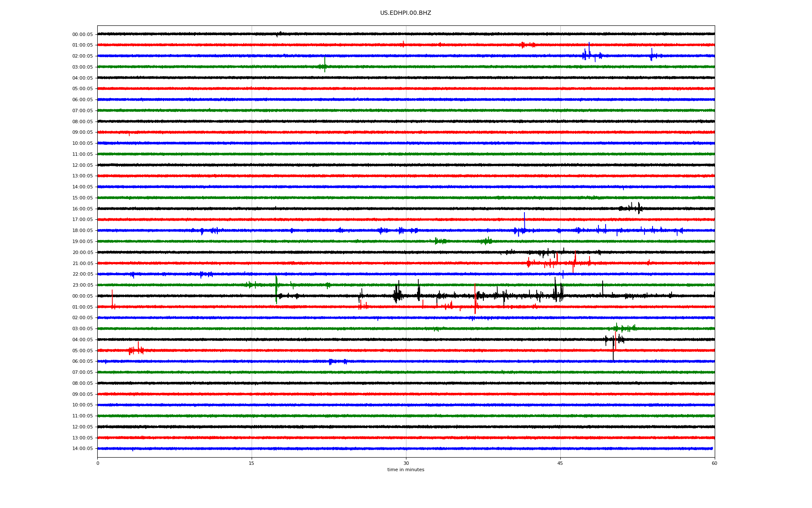Image resolution: width=812 pixels, height=508 pixels.
Task: Click the second 05:00:05 red trace burst
Action: pyautogui.click(x=136, y=350)
